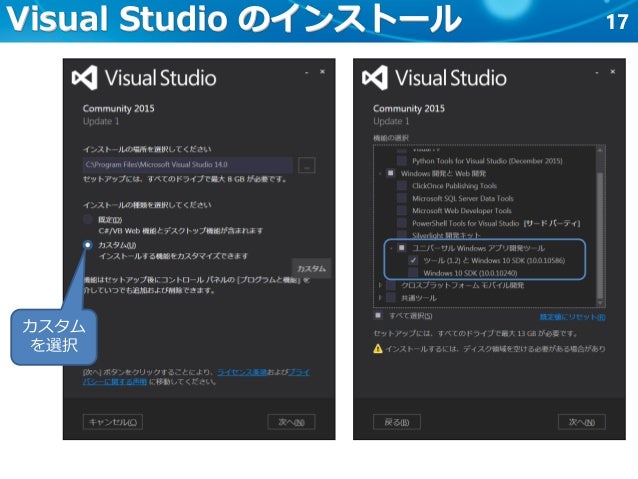Click the 'インストールする機能をカスタマイズできます' description

[173, 256]
